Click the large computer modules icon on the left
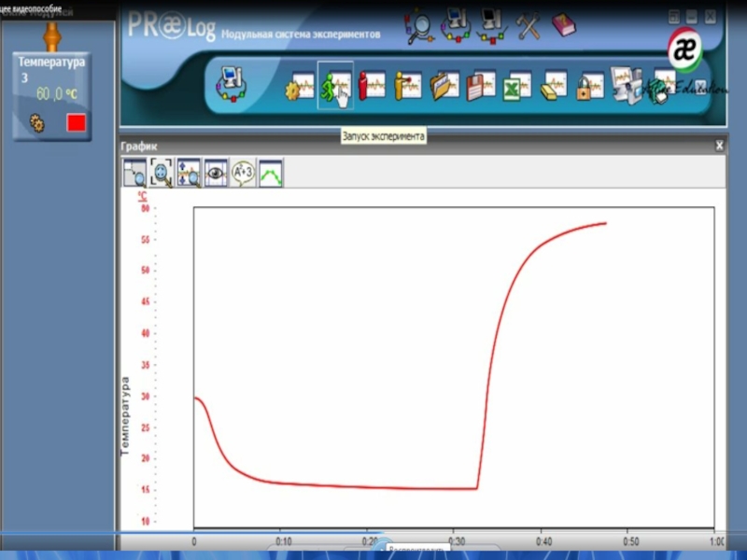Screen dimensions: 747x560 231,84
